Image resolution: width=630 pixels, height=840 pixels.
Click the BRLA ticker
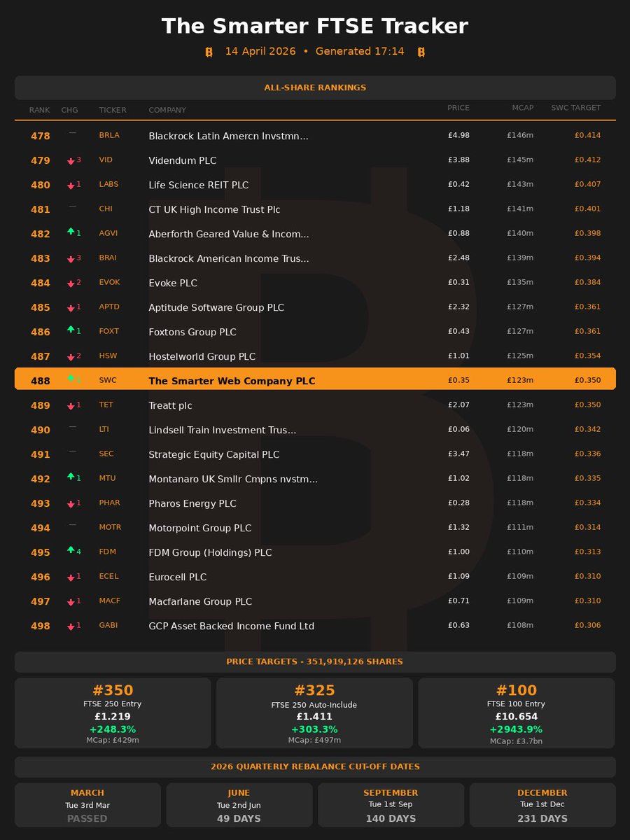[109, 135]
